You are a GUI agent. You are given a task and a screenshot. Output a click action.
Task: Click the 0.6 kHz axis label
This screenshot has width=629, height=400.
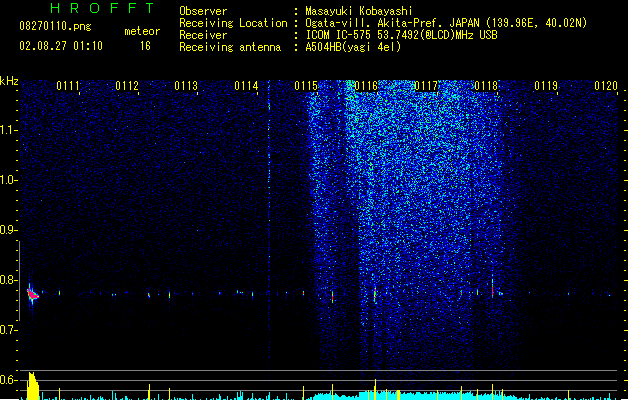[x=9, y=380]
